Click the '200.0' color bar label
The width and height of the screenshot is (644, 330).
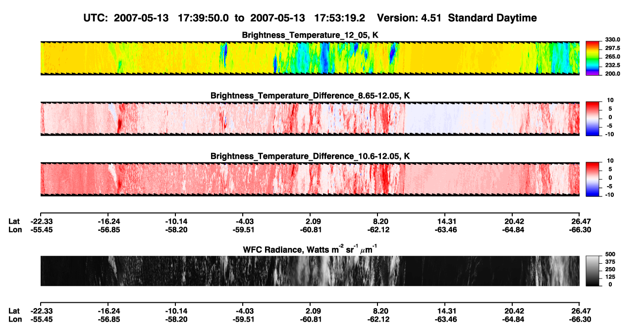pos(612,74)
